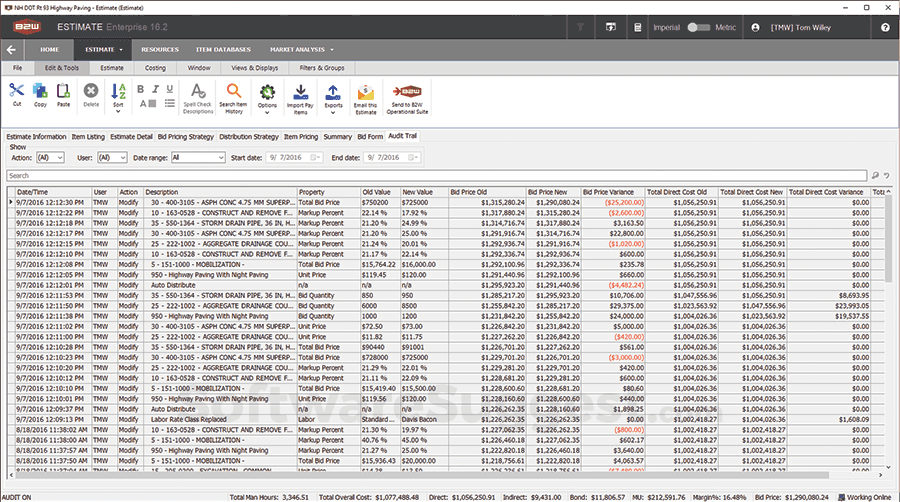
Task: Click the back arrow navigation button
Action: (x=12, y=49)
